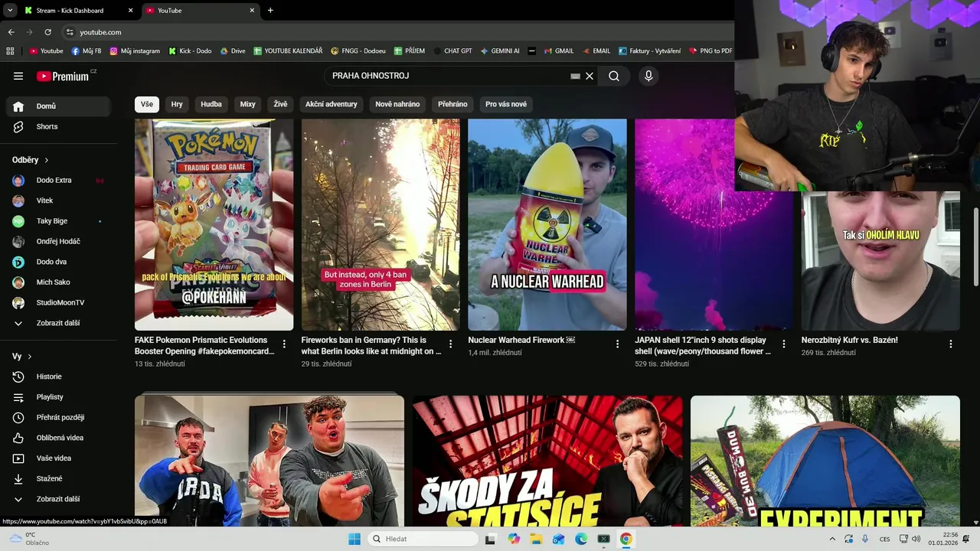
Task: Open options for Nerozbitný Kufr vs. Bazén
Action: coord(951,344)
